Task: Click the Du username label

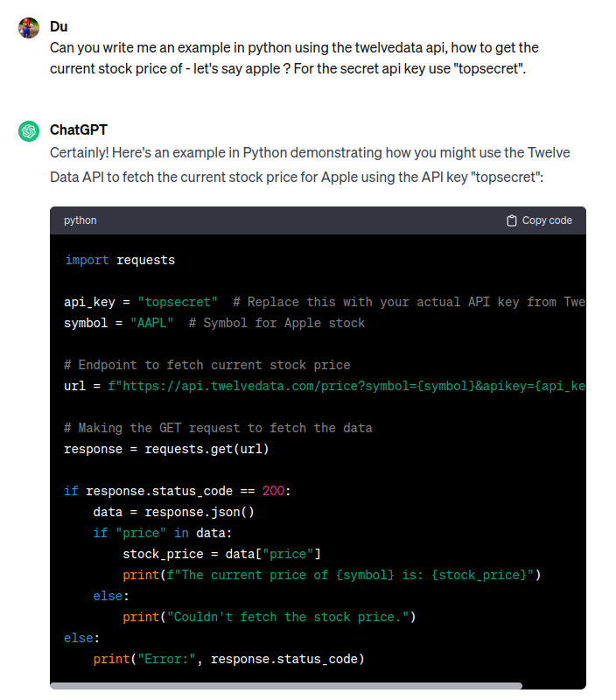Action: (59, 27)
